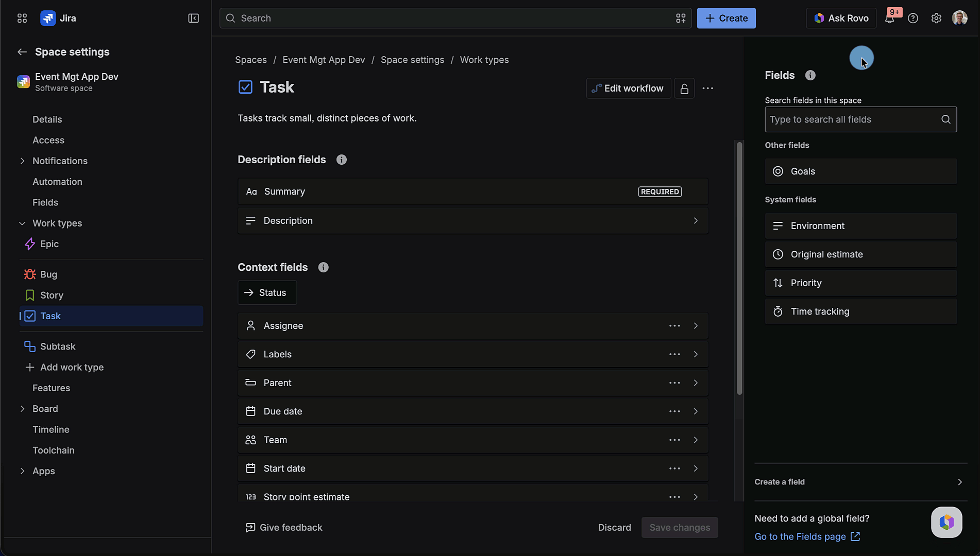Go back with Space settings arrow
Image resolution: width=980 pixels, height=556 pixels.
point(22,52)
